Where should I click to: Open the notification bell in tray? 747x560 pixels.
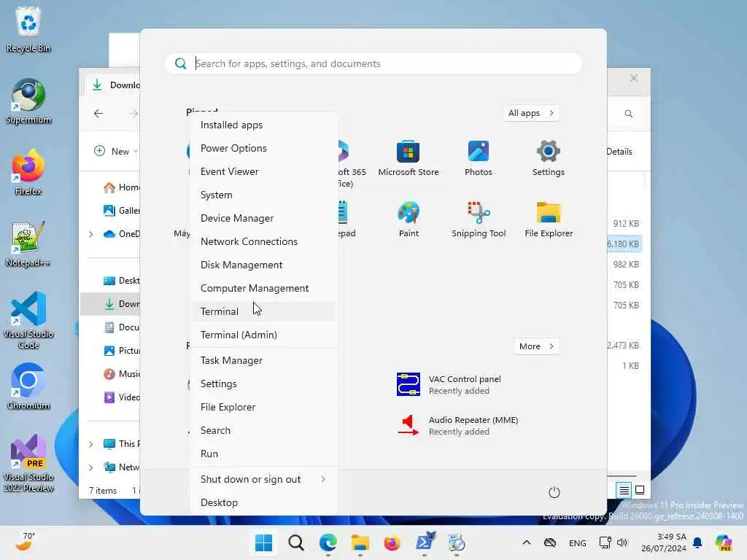tap(697, 542)
